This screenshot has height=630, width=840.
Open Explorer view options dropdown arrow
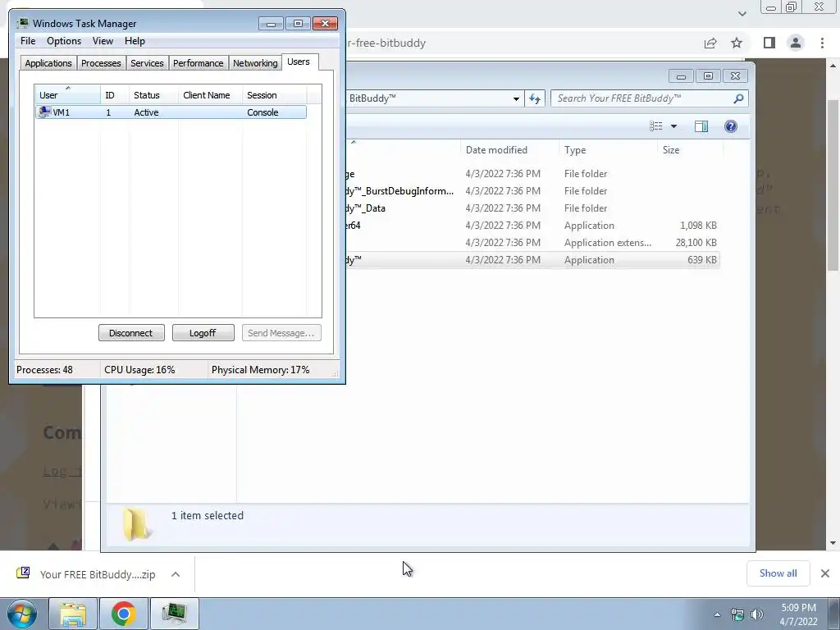674,126
